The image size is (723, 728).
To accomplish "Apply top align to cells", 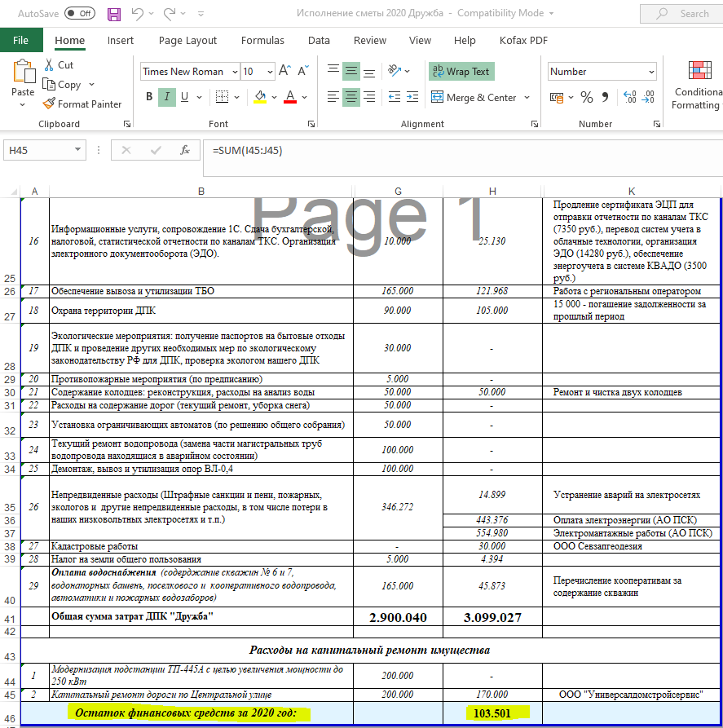I will [333, 71].
